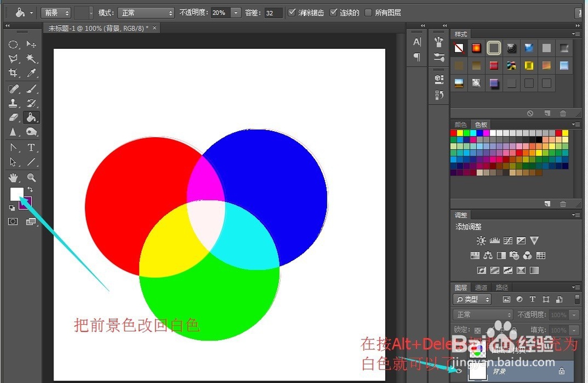Add a Levels adjustment layer
Image resolution: width=588 pixels, height=383 pixels.
tap(495, 241)
